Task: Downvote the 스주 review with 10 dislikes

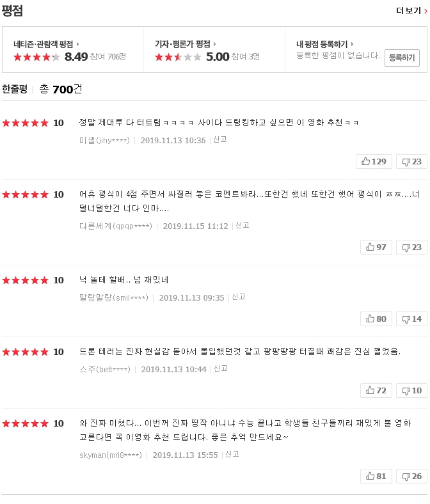Action: 411,390
